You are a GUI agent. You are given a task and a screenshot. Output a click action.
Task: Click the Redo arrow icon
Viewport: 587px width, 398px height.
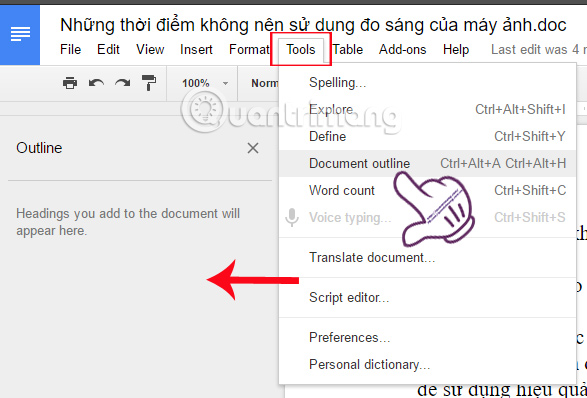[x=122, y=83]
